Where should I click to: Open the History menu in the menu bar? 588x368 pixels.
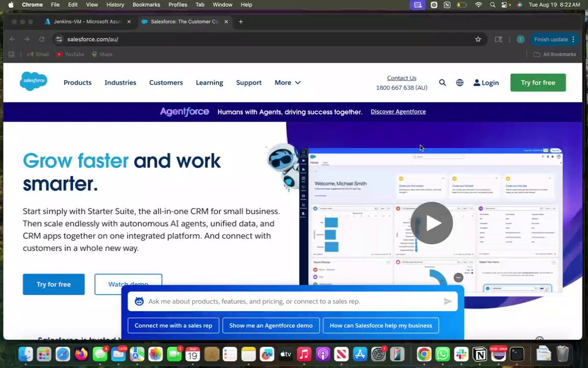pyautogui.click(x=115, y=5)
